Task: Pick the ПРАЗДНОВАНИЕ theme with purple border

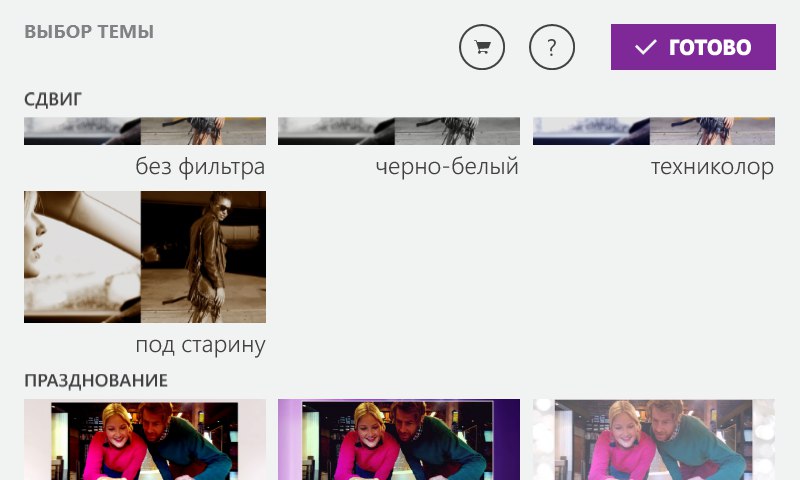Action: tap(399, 440)
